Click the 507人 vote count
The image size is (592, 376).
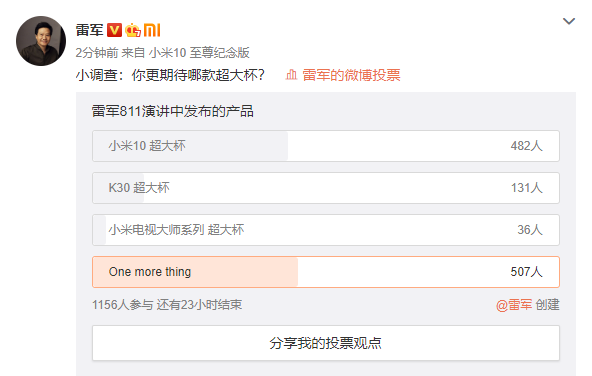[x=527, y=272]
